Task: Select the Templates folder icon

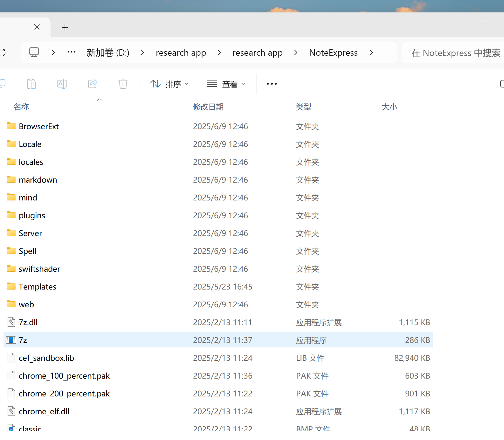Action: tap(11, 286)
